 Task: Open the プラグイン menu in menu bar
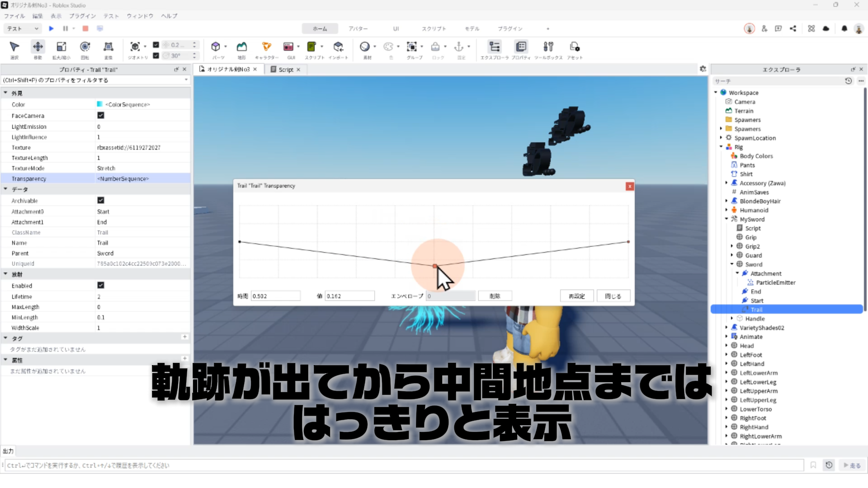click(x=82, y=16)
